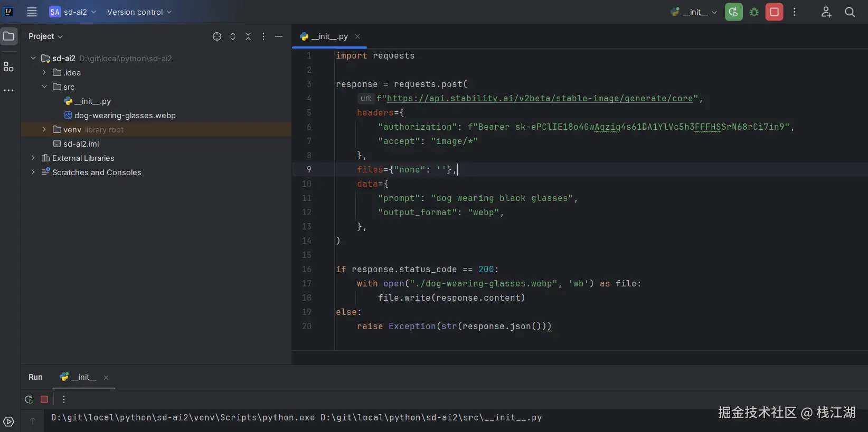The width and height of the screenshot is (868, 432).
Task: Click the Expand Selected icon in the Project panel header
Action: pos(233,36)
